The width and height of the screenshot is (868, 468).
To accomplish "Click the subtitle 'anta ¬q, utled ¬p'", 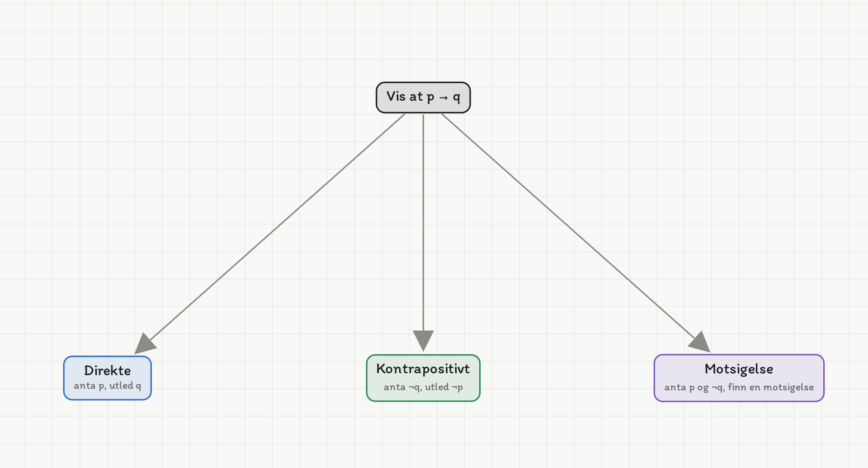I will (423, 387).
